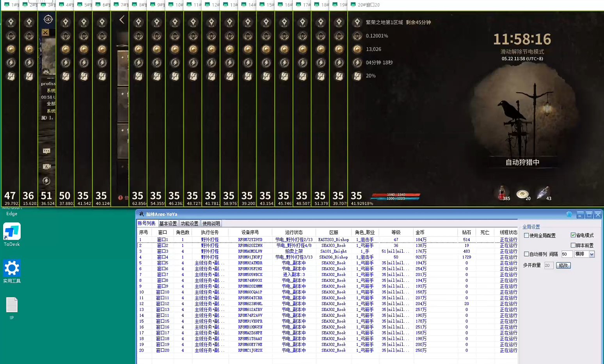
Task: Click the trash bin icon in Ares title bar
Action: [x=569, y=214]
